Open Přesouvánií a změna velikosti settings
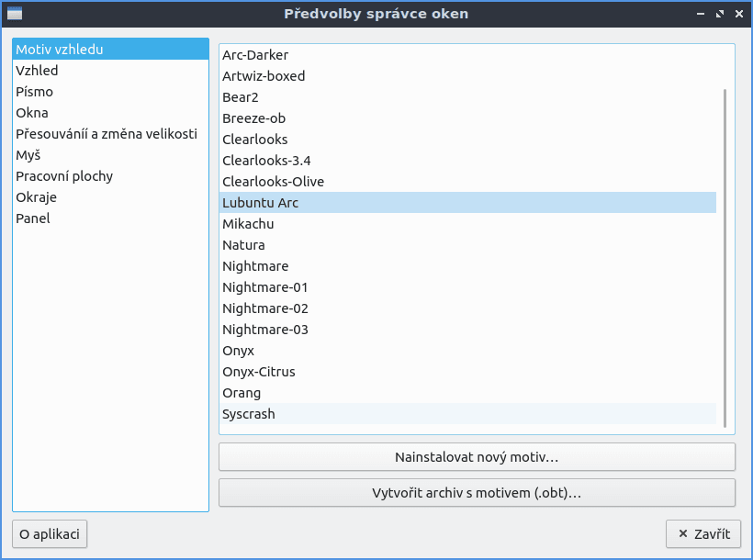Screen dimensions: 753x560 pos(107,134)
